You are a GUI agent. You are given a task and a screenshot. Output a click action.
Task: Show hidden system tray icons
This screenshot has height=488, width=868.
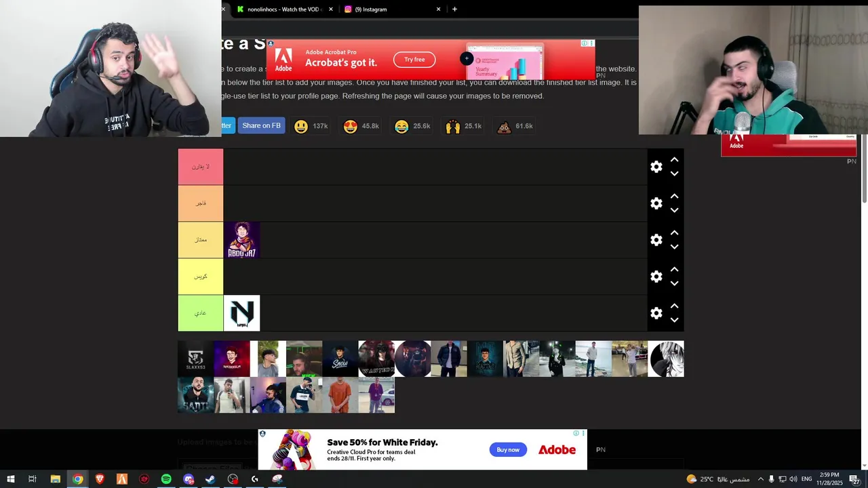coord(760,479)
